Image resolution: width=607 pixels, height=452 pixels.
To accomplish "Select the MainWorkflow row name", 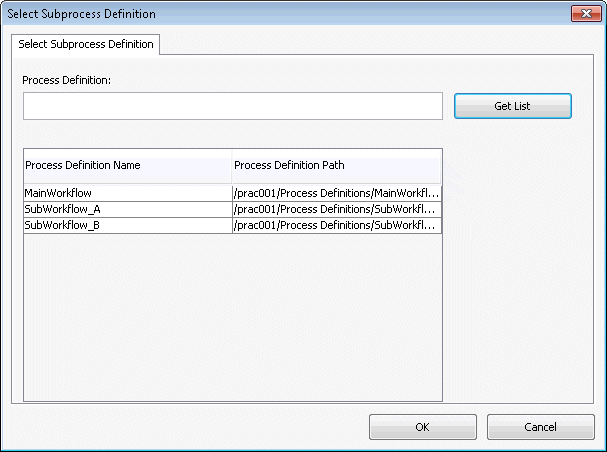I will pyautogui.click(x=128, y=193).
